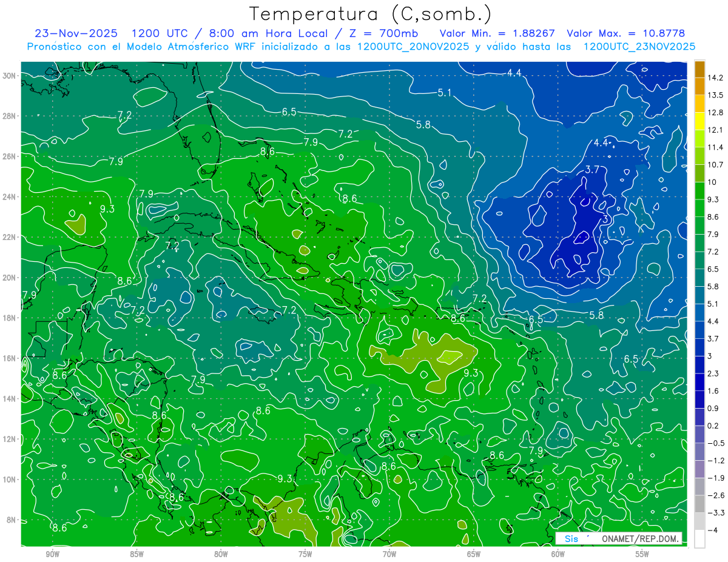Viewport: 728px width, 562px height.
Task: Select the green legend swatch between 9.3 and 8.6
Action: 699,207
